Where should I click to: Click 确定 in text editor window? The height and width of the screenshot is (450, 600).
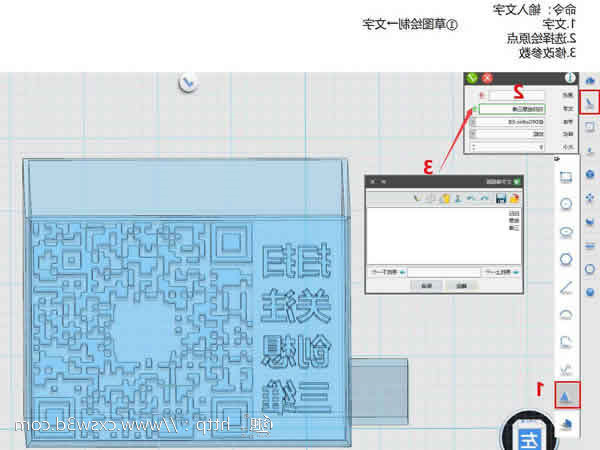(461, 285)
